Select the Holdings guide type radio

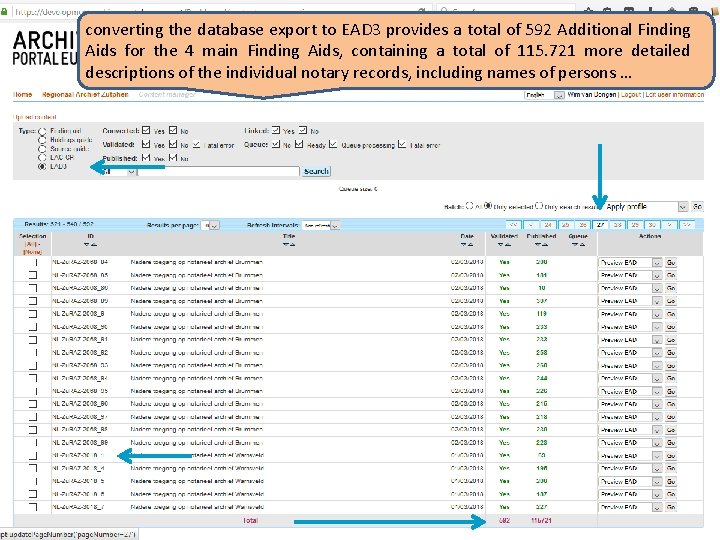(42, 140)
